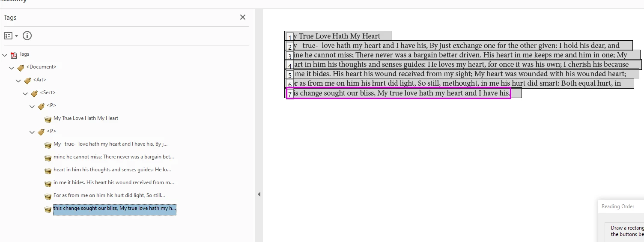
Task: Collapse the <Art> tag node
Action: point(18,81)
